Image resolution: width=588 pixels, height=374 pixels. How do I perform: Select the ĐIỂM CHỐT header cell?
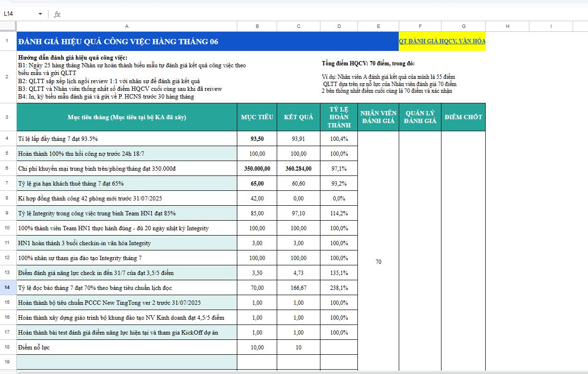click(x=463, y=117)
